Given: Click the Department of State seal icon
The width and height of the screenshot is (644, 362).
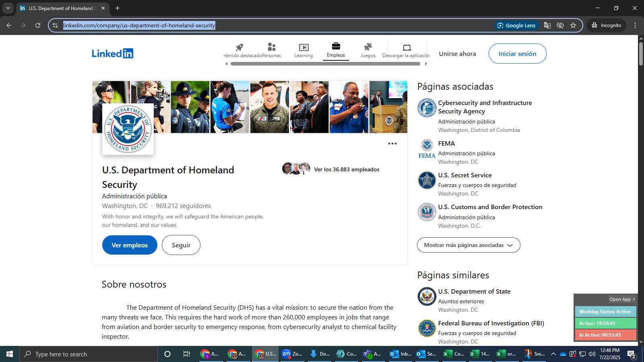Looking at the screenshot, I should click(x=427, y=296).
